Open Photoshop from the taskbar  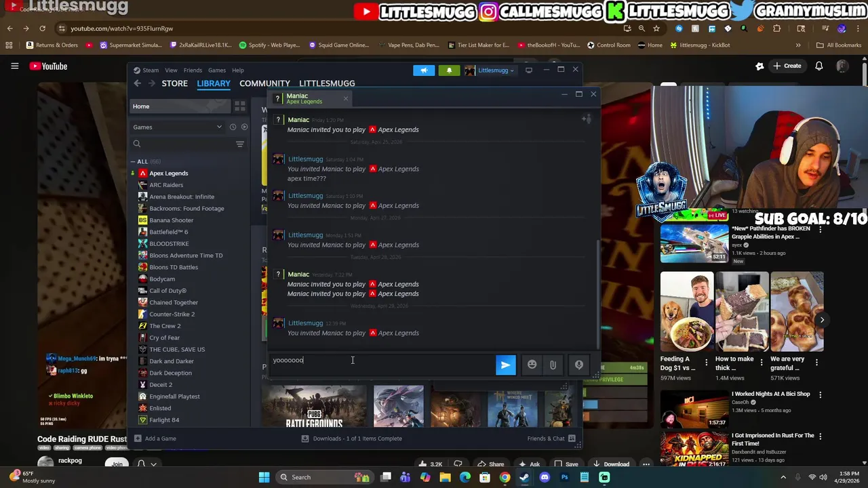pyautogui.click(x=564, y=477)
